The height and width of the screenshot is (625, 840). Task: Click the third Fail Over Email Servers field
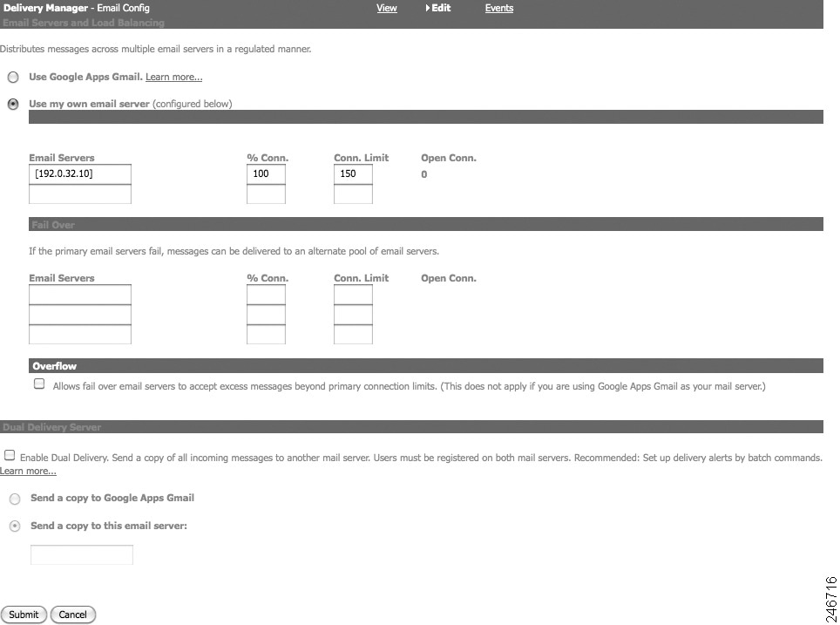click(80, 334)
